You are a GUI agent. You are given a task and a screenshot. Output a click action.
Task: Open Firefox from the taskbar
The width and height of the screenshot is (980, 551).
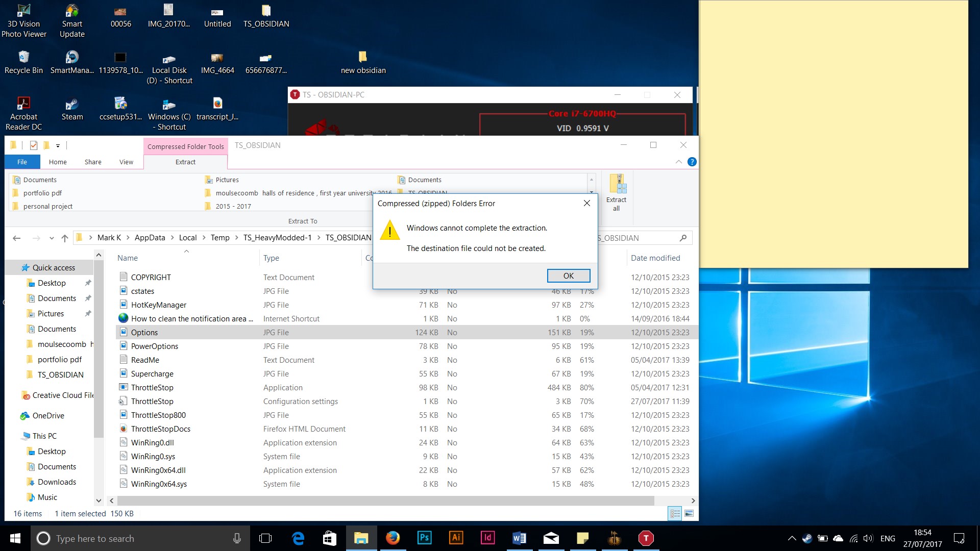393,538
